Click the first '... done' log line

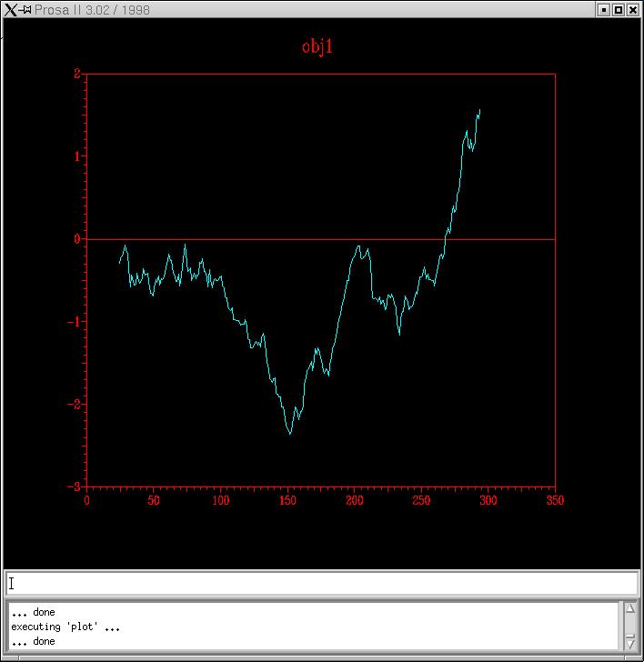pyautogui.click(x=33, y=612)
